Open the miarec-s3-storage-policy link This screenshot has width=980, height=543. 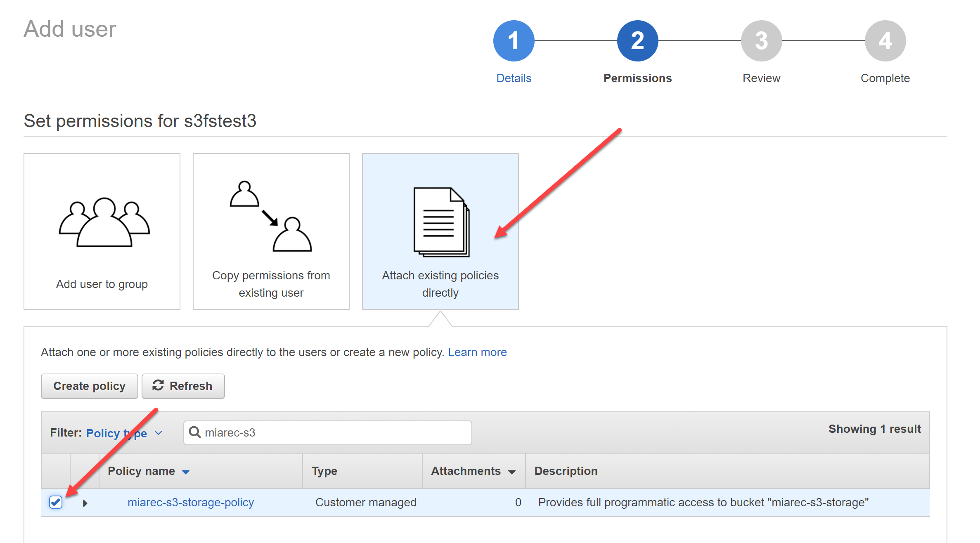[191, 502]
